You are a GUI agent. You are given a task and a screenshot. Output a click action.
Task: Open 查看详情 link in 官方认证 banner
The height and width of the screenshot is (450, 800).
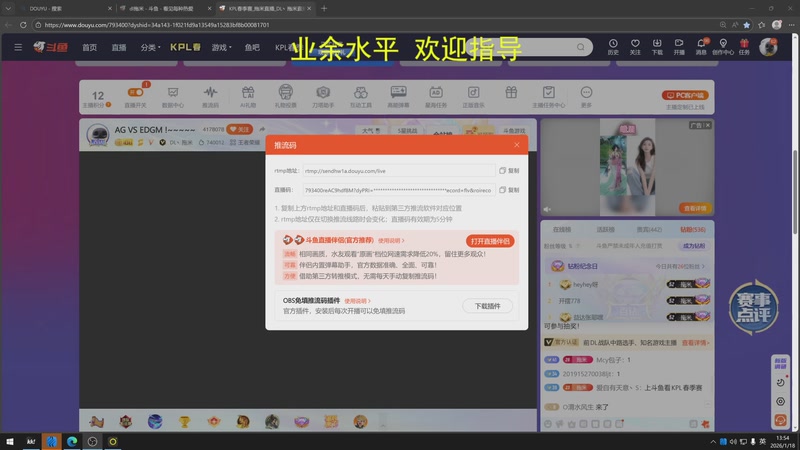pos(695,343)
